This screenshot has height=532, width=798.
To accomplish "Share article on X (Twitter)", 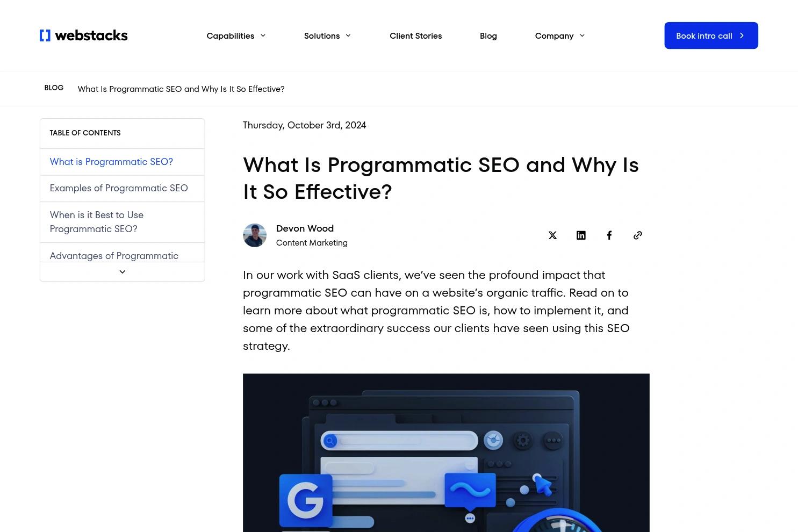I will 552,235.
